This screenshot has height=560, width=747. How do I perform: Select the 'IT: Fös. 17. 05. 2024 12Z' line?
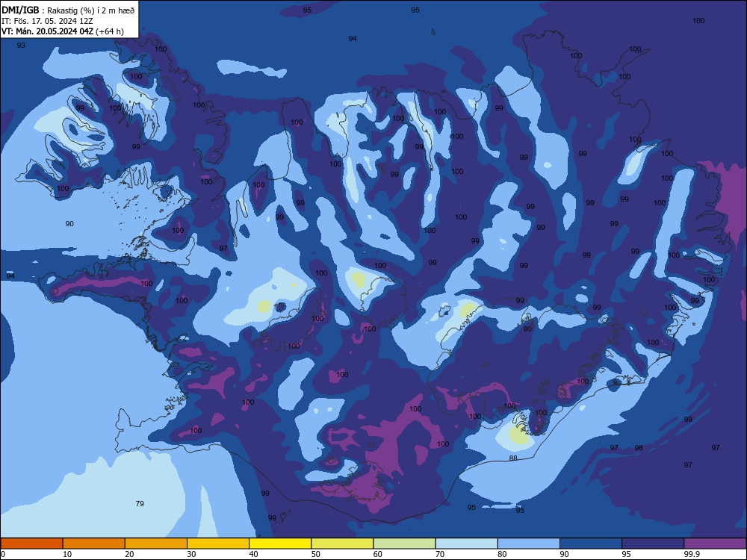pyautogui.click(x=47, y=21)
